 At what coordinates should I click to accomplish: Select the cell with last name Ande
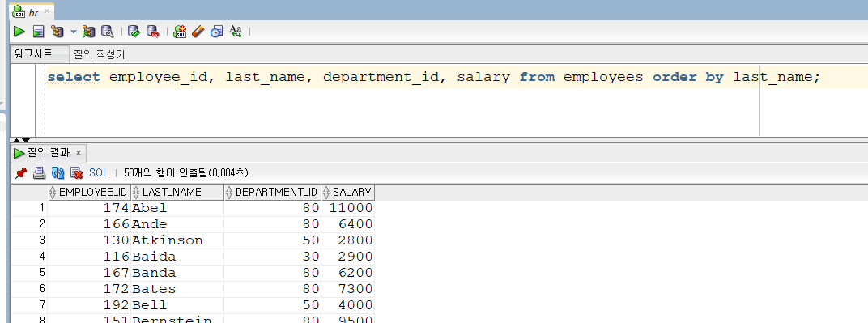pos(177,224)
